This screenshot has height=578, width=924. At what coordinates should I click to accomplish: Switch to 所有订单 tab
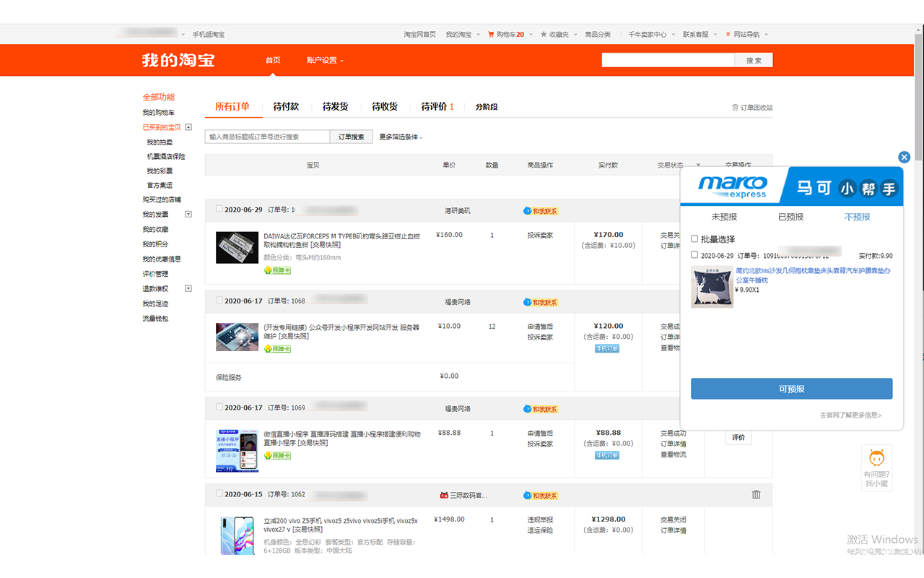coord(232,106)
